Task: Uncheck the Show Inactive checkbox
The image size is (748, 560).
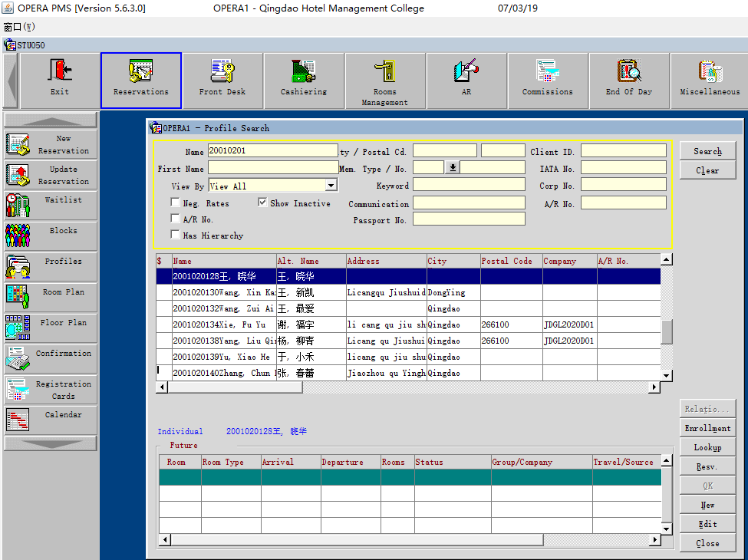Action: (x=262, y=203)
